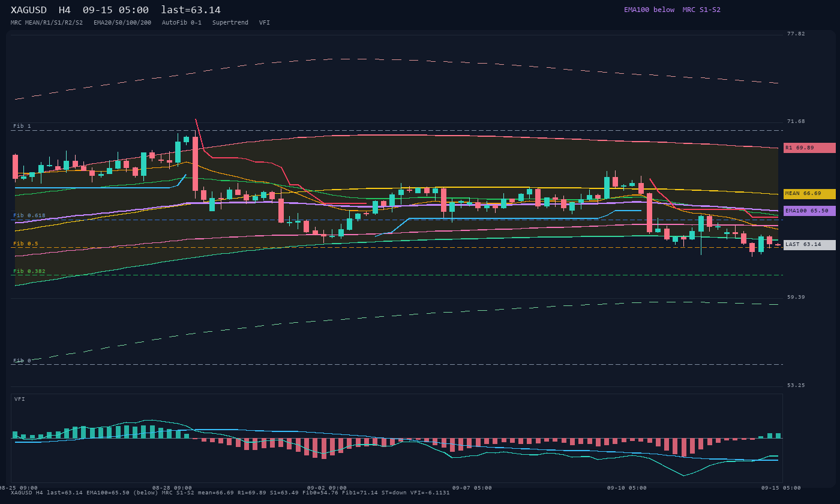
Task: Select "AutoFib 0-1" in the indicator legend
Action: click(x=182, y=23)
